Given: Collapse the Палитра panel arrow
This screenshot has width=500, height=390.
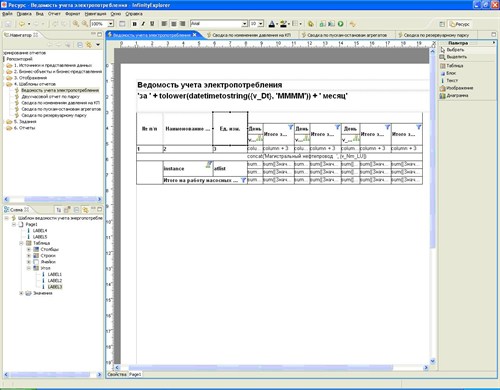Looking at the screenshot, I should [494, 43].
